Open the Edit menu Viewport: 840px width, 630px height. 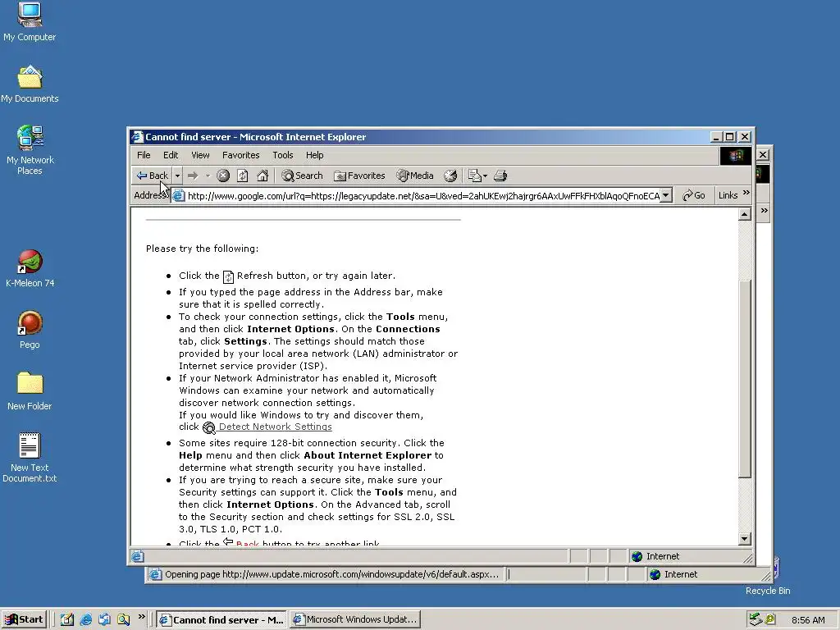[171, 155]
